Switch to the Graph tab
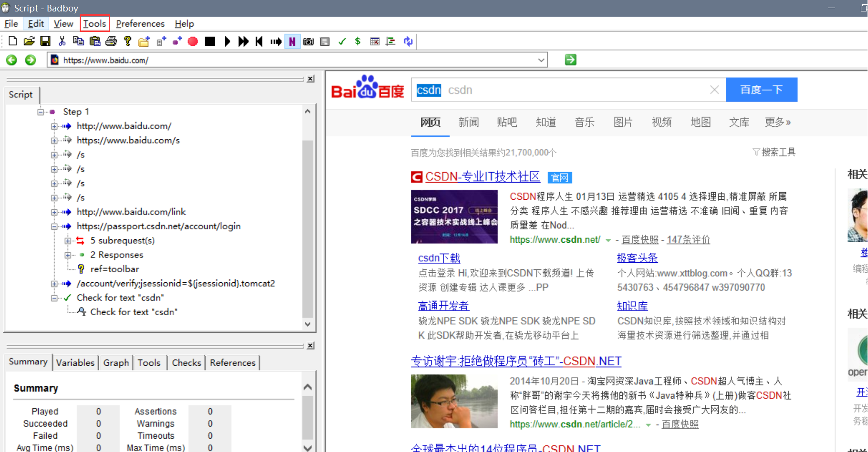 (x=116, y=363)
